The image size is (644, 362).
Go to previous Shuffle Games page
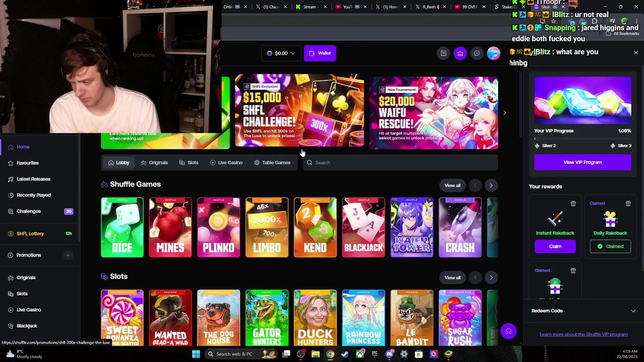[475, 186]
